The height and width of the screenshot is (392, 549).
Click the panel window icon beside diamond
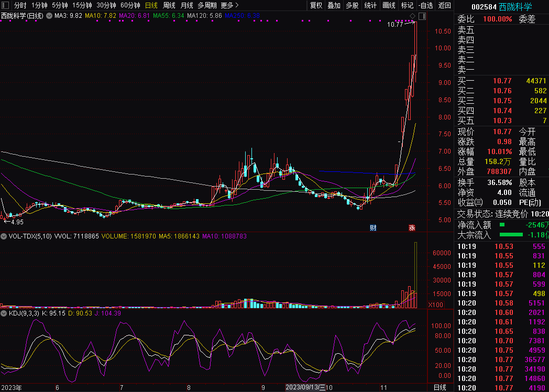click(x=422, y=17)
